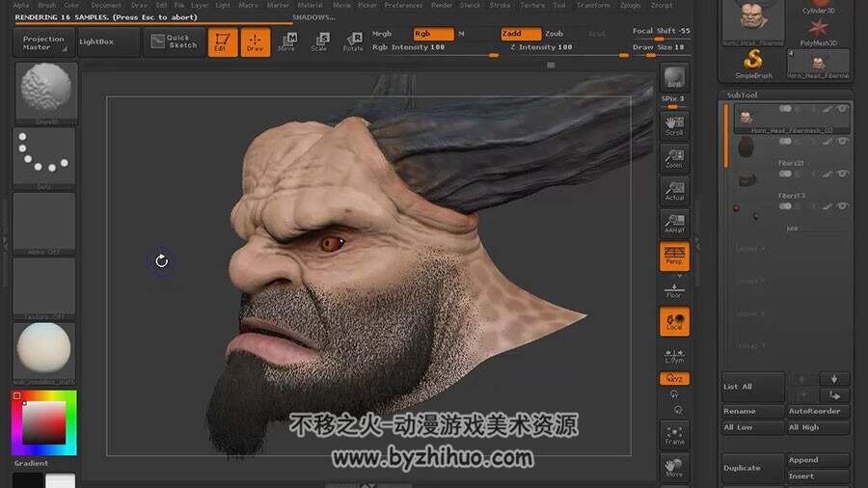
Task: Click the Frame mesh icon
Action: (674, 435)
